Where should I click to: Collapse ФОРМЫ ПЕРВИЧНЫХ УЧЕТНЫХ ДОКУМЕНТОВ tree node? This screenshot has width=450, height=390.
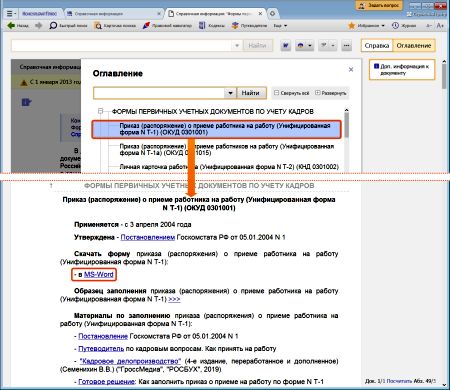100,111
